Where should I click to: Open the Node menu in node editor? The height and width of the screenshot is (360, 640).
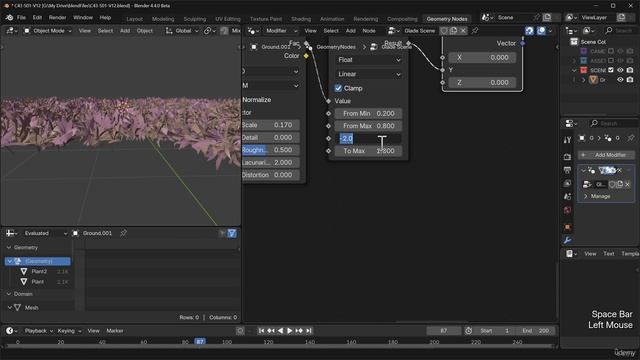pos(369,31)
